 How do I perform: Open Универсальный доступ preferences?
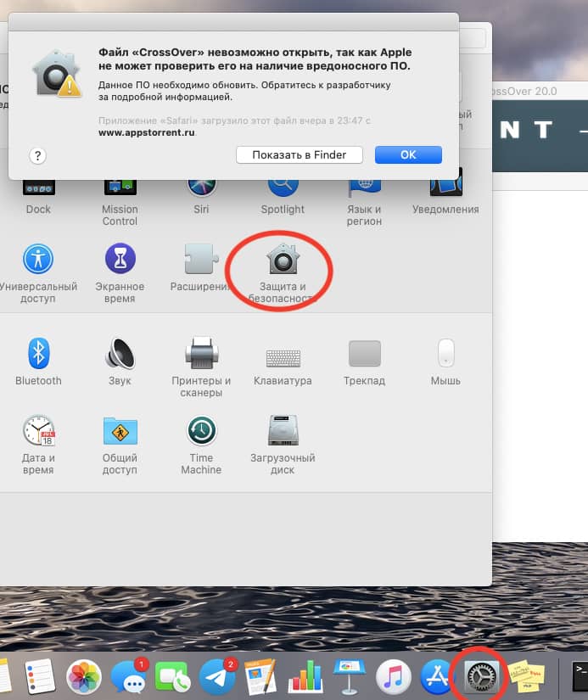(x=38, y=272)
